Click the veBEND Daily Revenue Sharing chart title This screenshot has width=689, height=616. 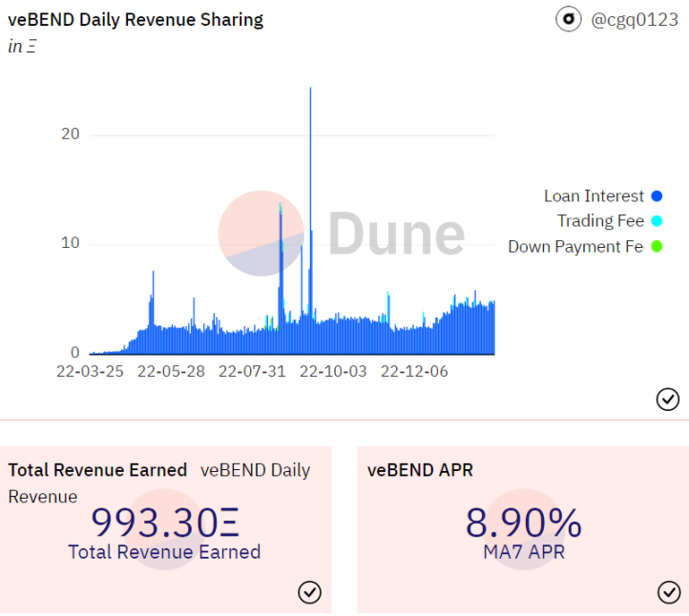136,20
